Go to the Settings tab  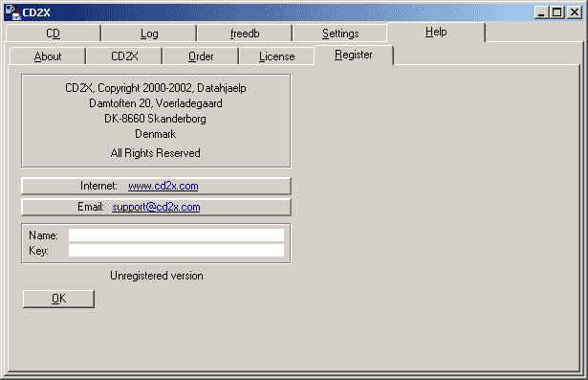(x=340, y=34)
